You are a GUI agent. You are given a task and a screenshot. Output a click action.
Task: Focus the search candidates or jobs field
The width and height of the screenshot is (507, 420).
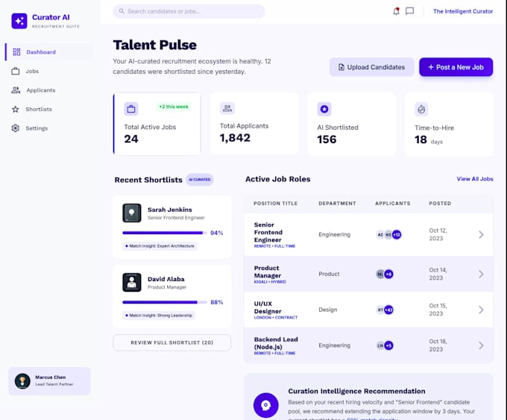click(x=189, y=11)
